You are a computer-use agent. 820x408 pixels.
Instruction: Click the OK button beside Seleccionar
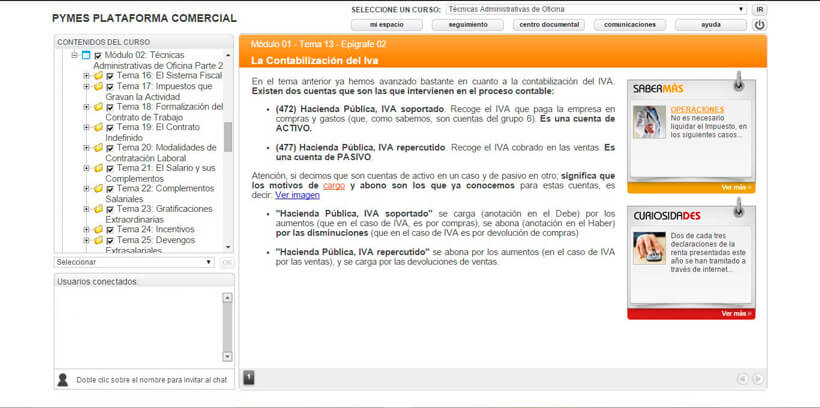(227, 262)
